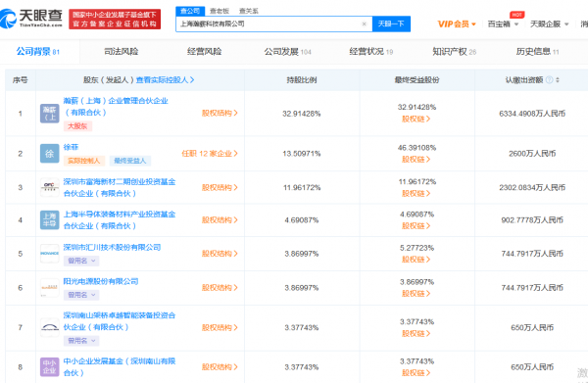Open the 司法风险 tab

[122, 52]
